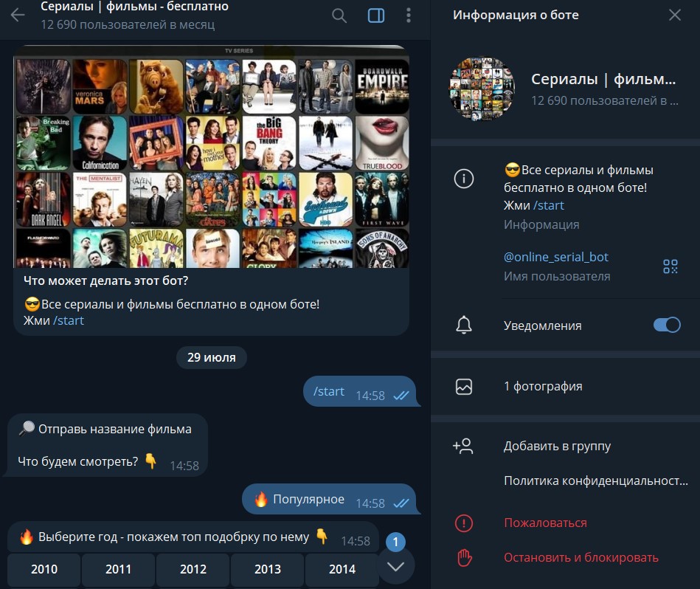This screenshot has width=700, height=589.
Task: Open the three-dot chat menu
Action: coord(409,15)
